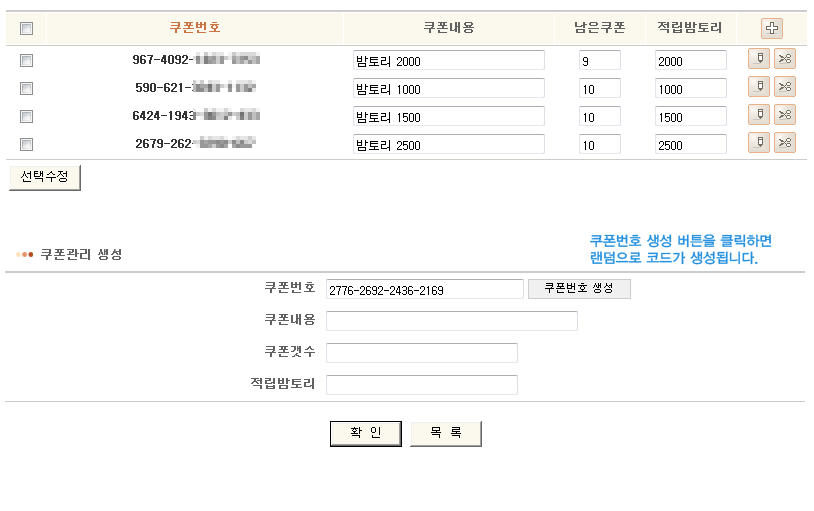This screenshot has width=814, height=511.
Task: Click pencil edit icon for coupon 967-4092
Action: pyautogui.click(x=759, y=60)
